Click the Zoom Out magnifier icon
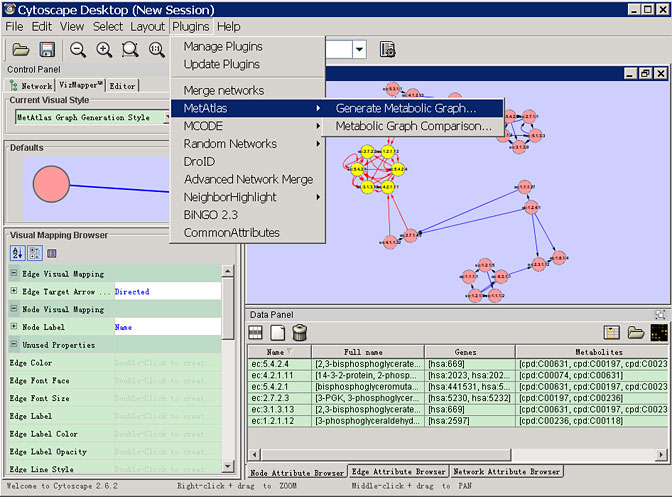 click(x=78, y=49)
